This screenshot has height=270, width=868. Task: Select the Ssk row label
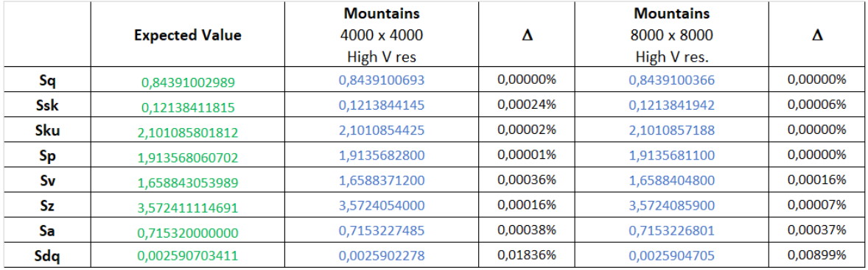[46, 105]
